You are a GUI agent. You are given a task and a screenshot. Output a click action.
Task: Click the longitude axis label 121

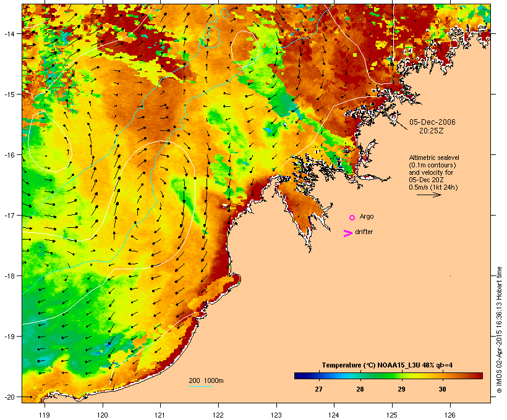(x=160, y=415)
